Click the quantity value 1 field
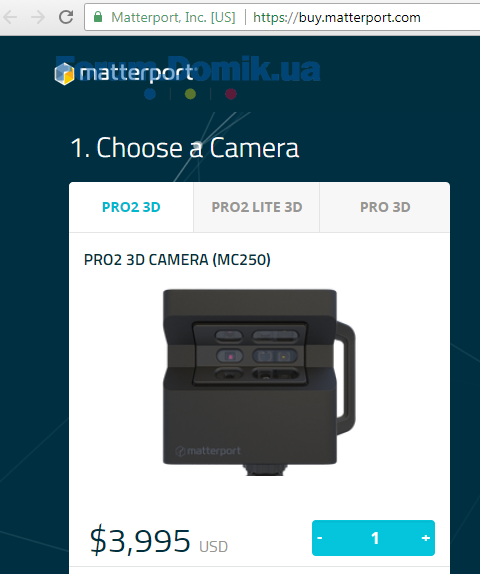 375,538
